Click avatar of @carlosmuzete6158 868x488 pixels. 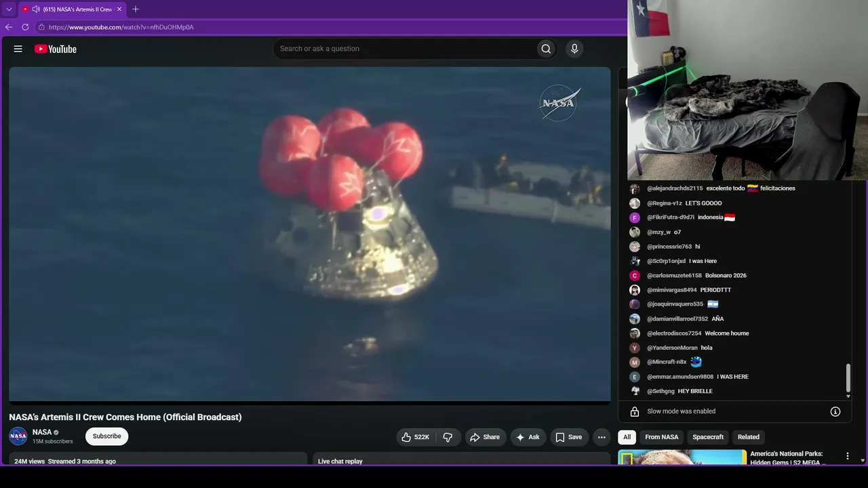pyautogui.click(x=635, y=276)
